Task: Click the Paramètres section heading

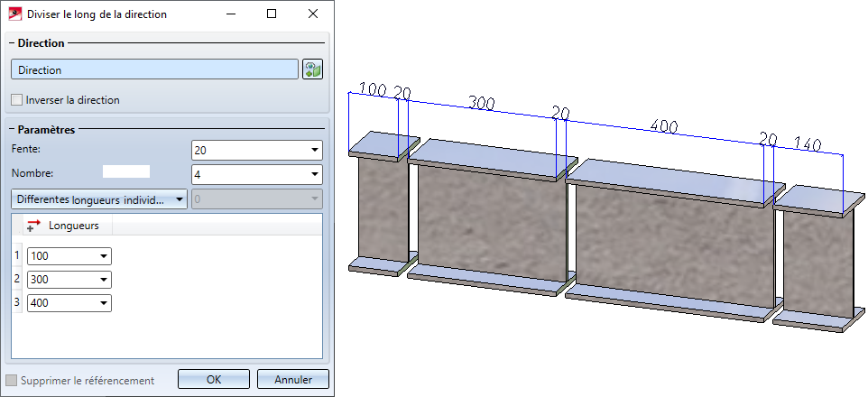Action: (x=46, y=130)
